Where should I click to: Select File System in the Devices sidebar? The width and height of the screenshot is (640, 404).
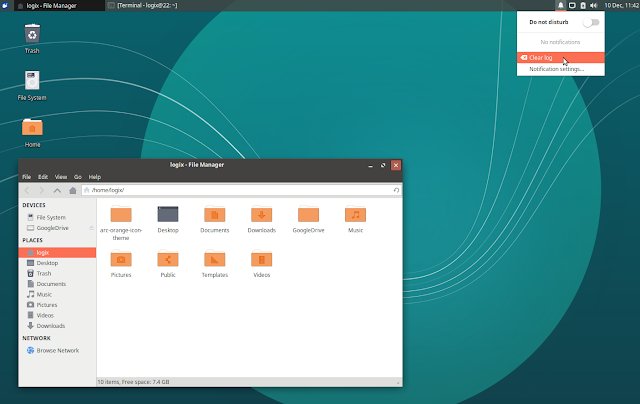57,218
